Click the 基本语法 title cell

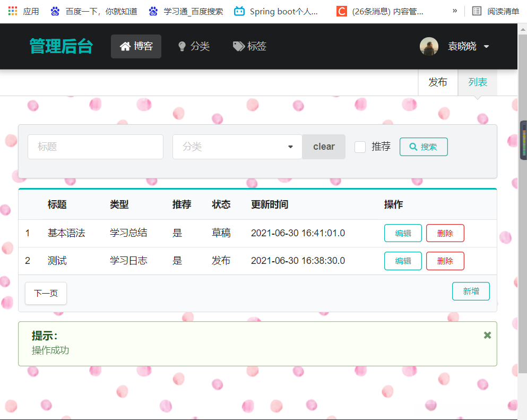point(66,233)
